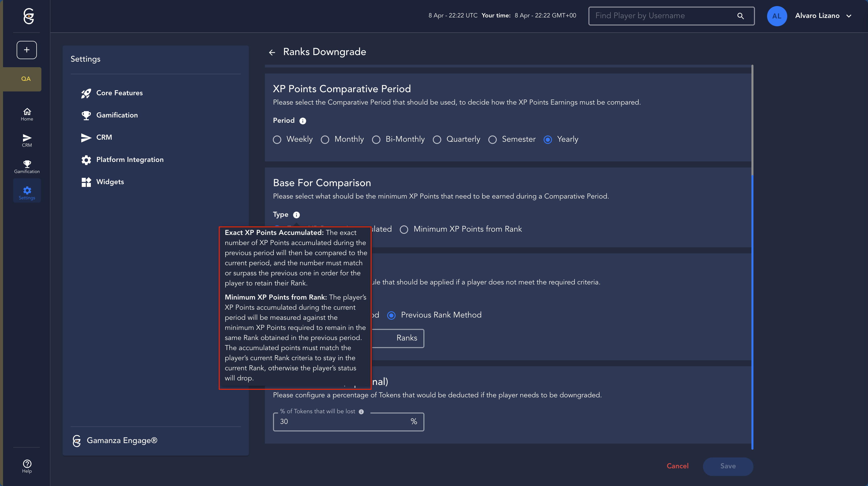This screenshot has height=486, width=868.
Task: Expand the Alvaro Lizano user menu
Action: point(849,16)
